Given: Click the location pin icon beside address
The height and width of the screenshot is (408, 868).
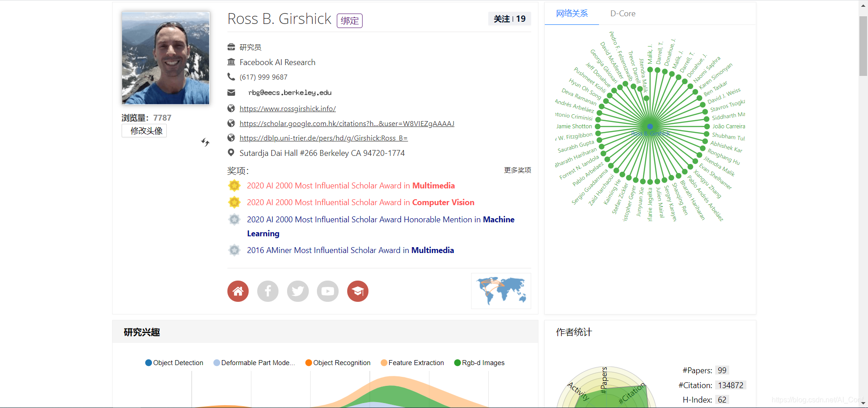Looking at the screenshot, I should click(231, 153).
